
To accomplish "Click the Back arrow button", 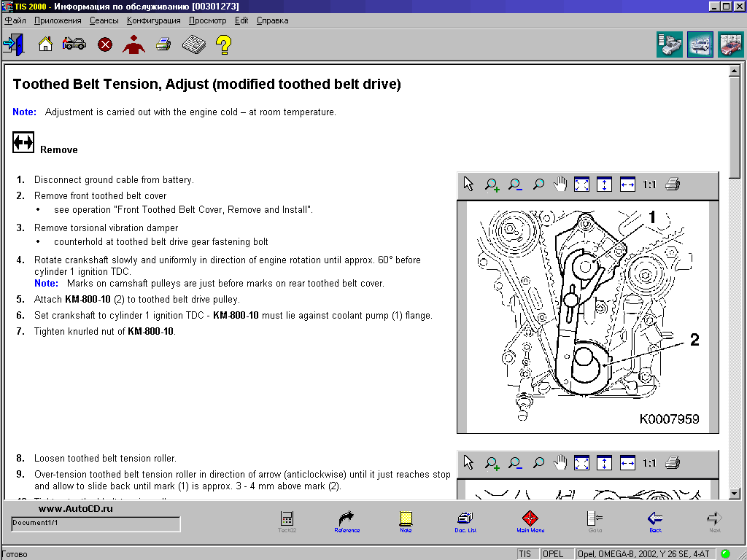I will point(656,521).
